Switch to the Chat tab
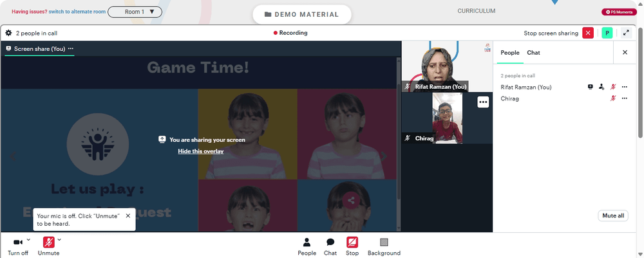This screenshot has height=258, width=644. pyautogui.click(x=533, y=53)
